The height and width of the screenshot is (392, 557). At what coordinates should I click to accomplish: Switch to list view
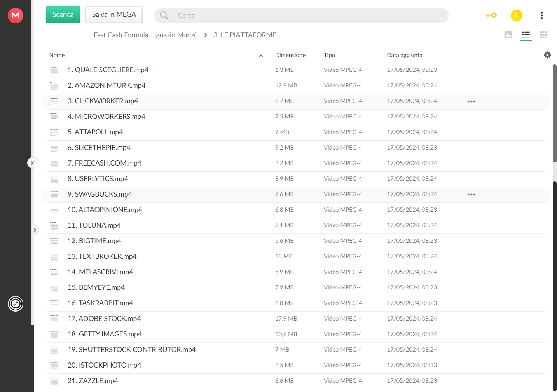[526, 35]
